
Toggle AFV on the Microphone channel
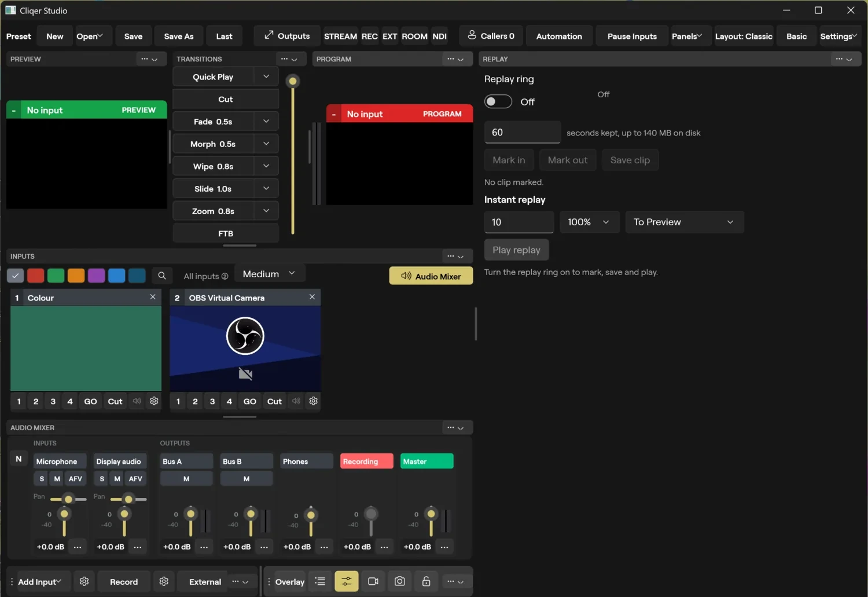click(x=75, y=479)
